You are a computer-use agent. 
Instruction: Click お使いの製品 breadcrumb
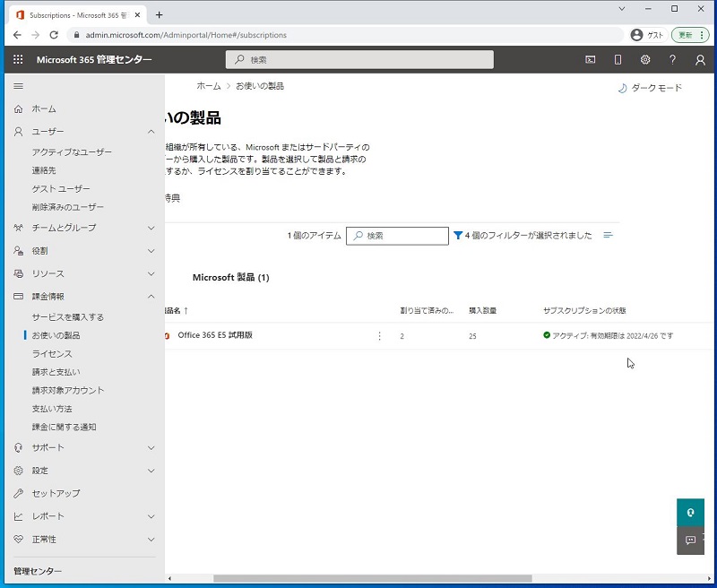coord(260,86)
